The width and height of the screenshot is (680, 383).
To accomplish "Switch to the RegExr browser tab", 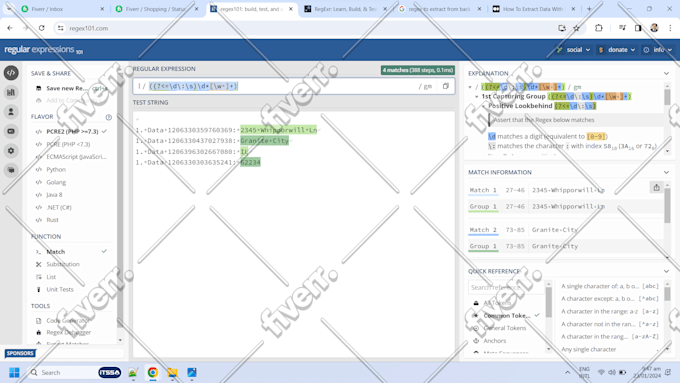I will 345,9.
